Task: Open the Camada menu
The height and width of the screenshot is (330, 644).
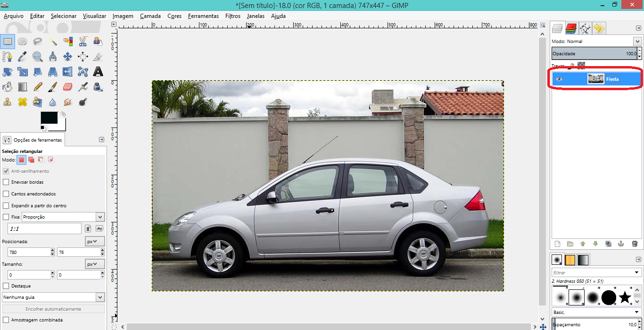Action: point(150,16)
